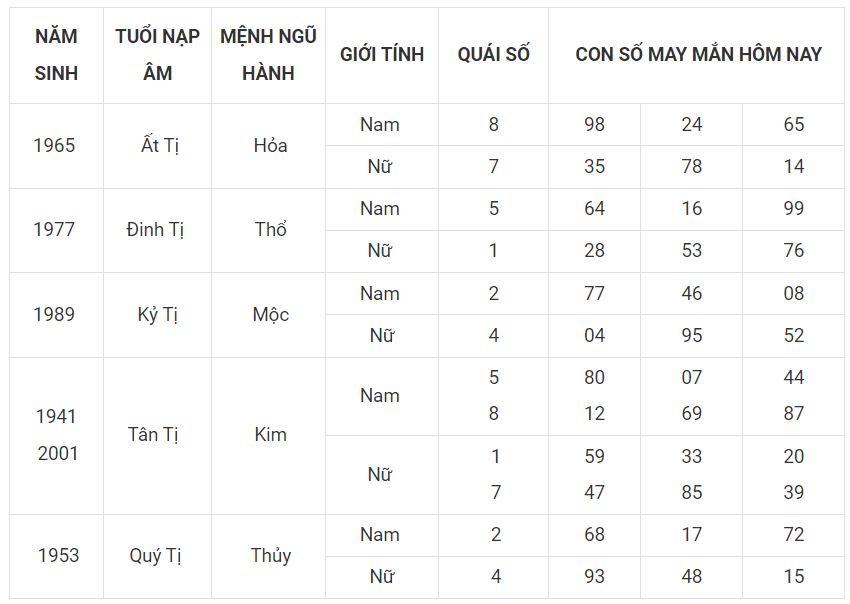Click the MỆNH NGŨ HÀNH header
850x604 pixels.
click(x=268, y=55)
